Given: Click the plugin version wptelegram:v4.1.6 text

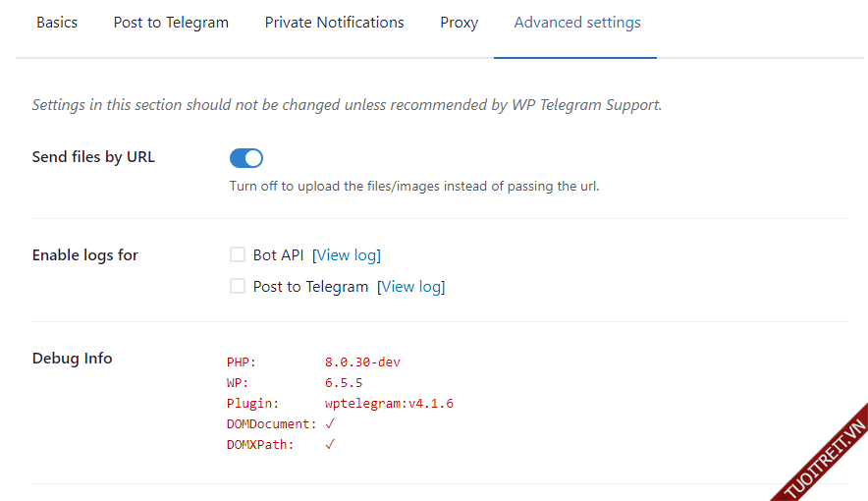Looking at the screenshot, I should point(389,404).
